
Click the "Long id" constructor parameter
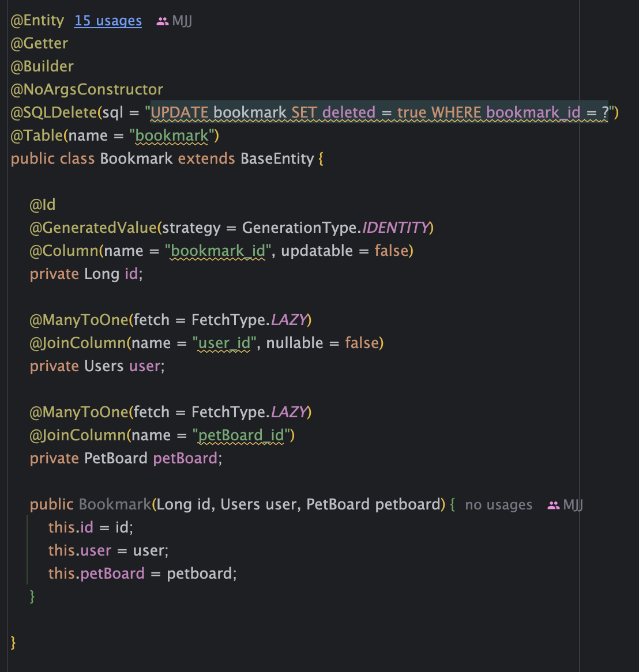coord(183,504)
